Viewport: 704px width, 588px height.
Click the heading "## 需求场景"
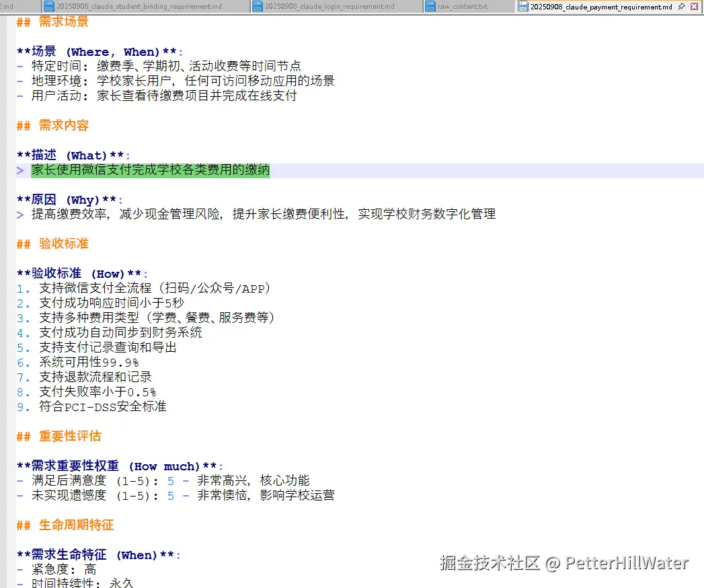[52, 22]
